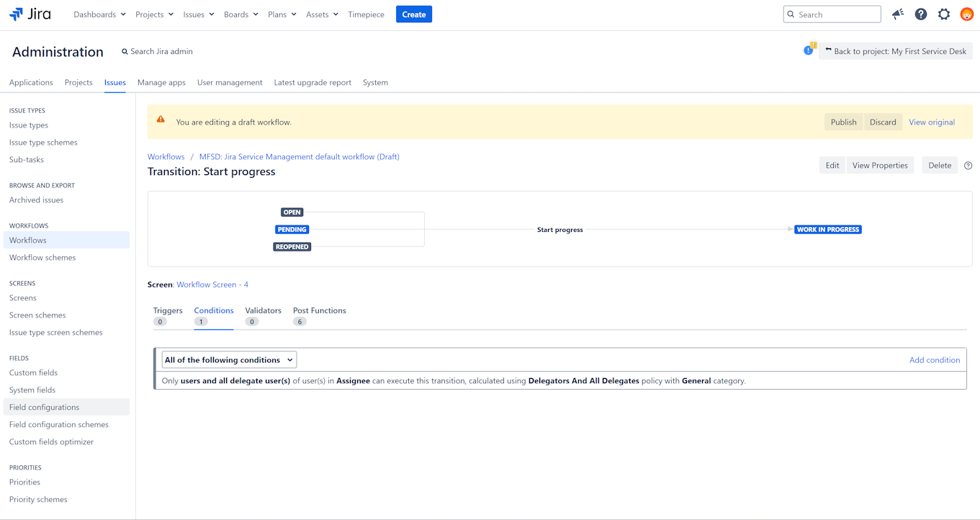Open the User management admin tab
The image size is (980, 520).
point(230,83)
